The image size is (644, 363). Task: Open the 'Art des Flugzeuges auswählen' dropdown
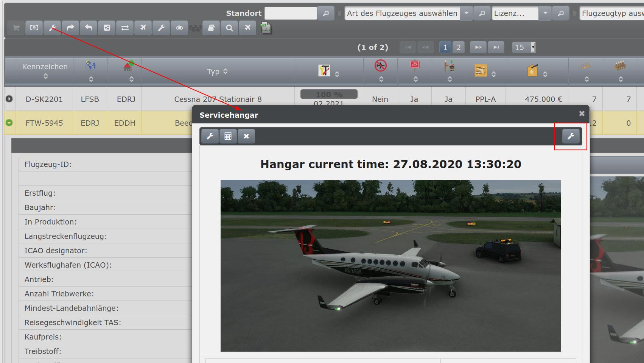tap(467, 13)
